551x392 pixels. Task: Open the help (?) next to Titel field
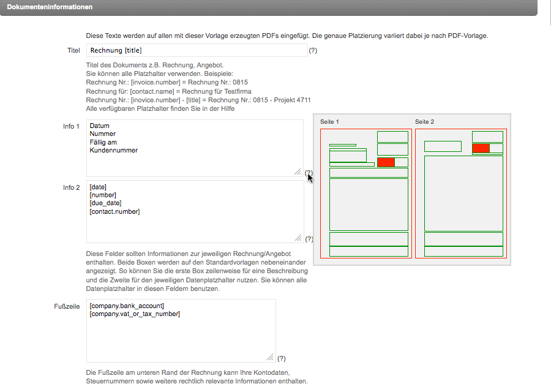click(313, 51)
